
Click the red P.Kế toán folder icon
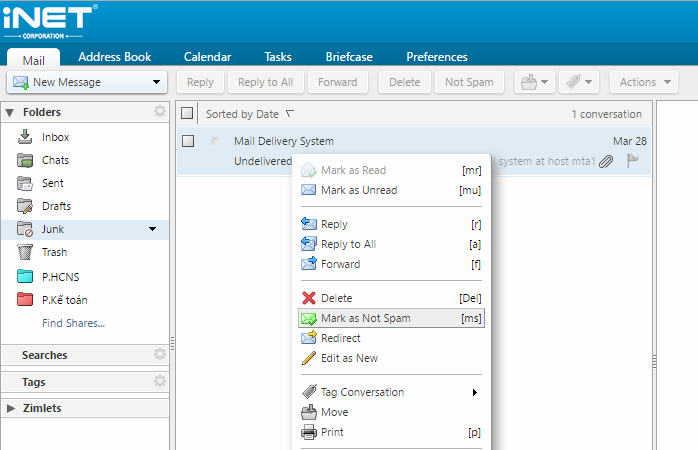pyautogui.click(x=25, y=300)
